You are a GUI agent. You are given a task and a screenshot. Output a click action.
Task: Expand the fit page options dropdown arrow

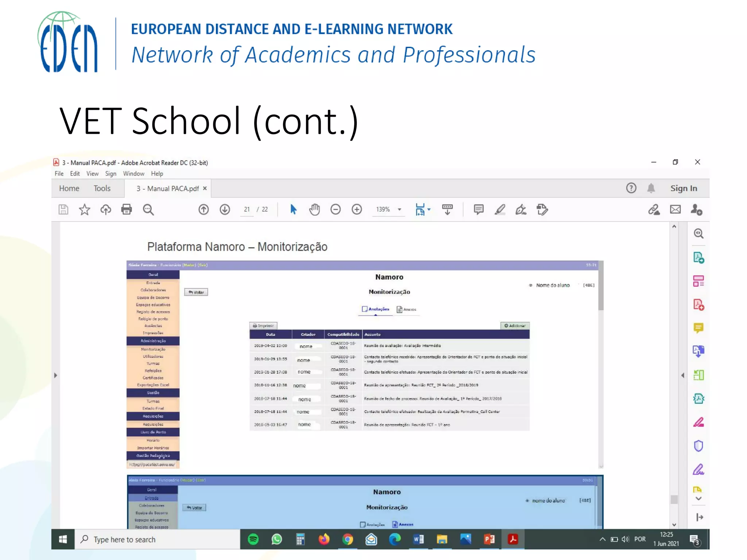(429, 210)
